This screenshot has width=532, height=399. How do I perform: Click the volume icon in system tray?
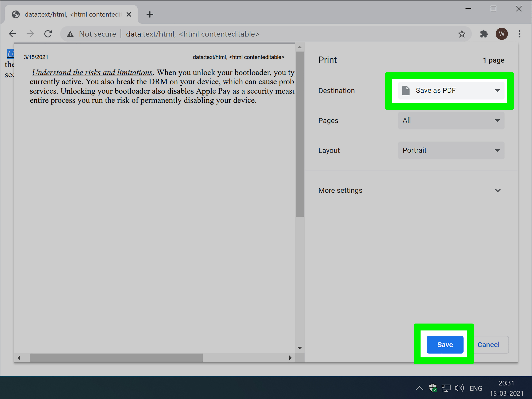pyautogui.click(x=459, y=388)
